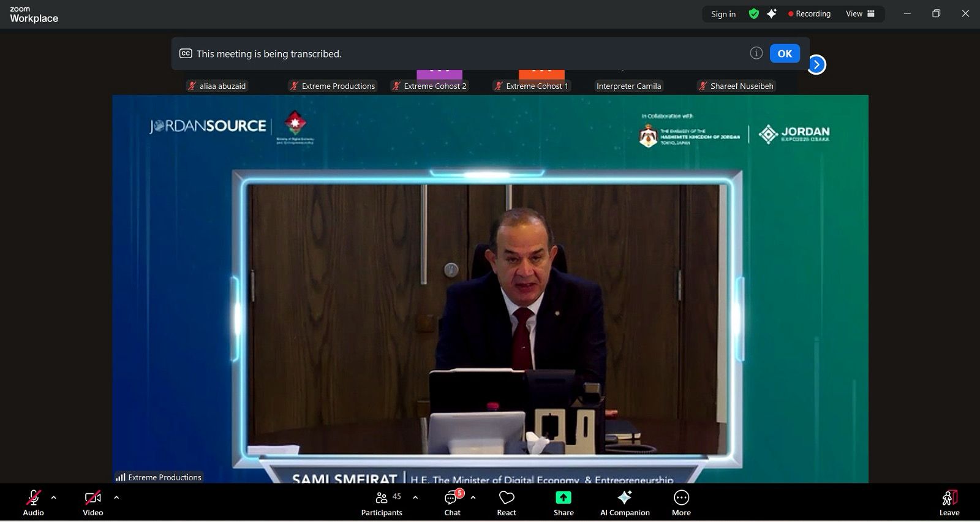Expand chat options arrow beside Chat

point(473,497)
